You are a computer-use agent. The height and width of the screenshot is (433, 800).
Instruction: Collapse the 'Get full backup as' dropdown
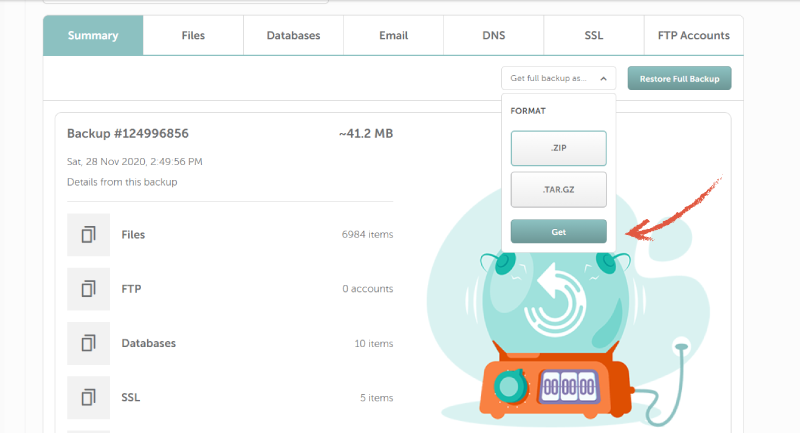point(558,78)
